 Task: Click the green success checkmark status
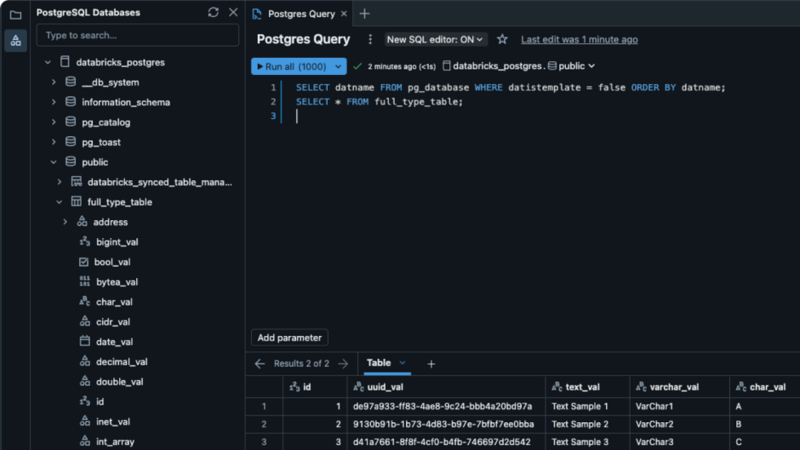click(358, 66)
